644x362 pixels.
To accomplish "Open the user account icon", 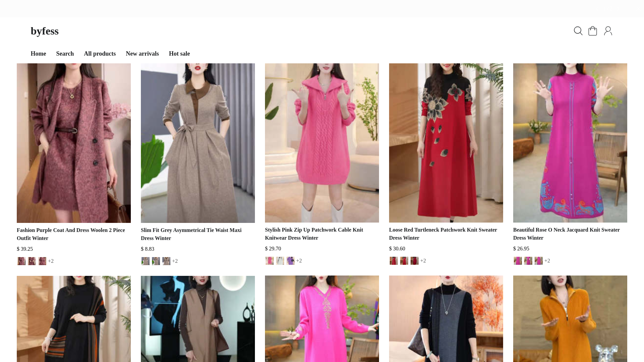I will coord(608,31).
